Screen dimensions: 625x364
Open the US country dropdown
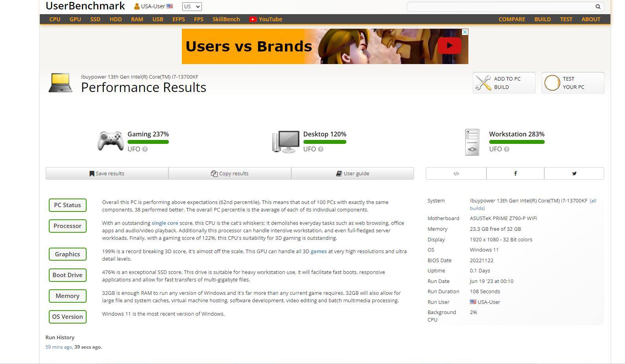(x=192, y=6)
